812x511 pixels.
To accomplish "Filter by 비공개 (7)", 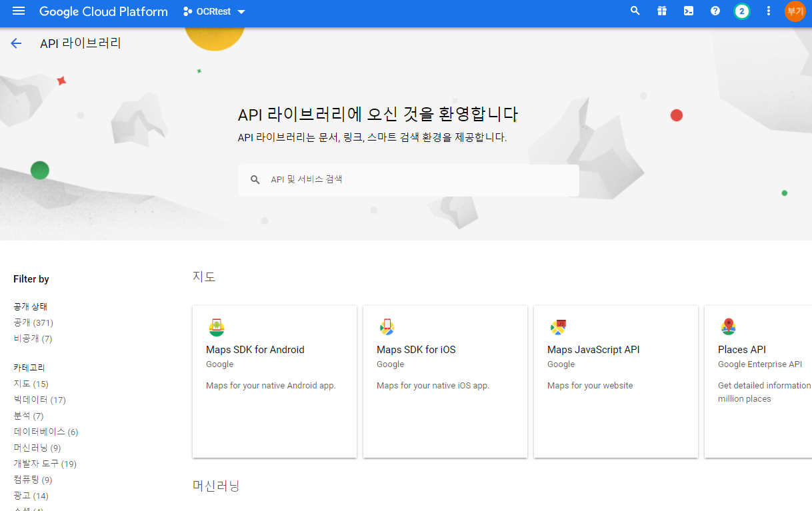I will pos(33,338).
